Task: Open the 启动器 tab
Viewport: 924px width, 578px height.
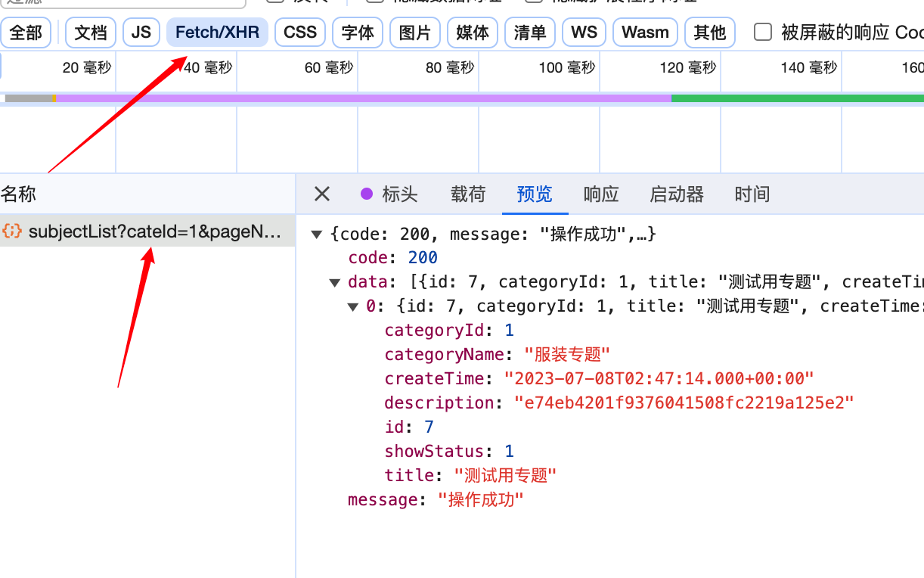Action: pyautogui.click(x=677, y=194)
